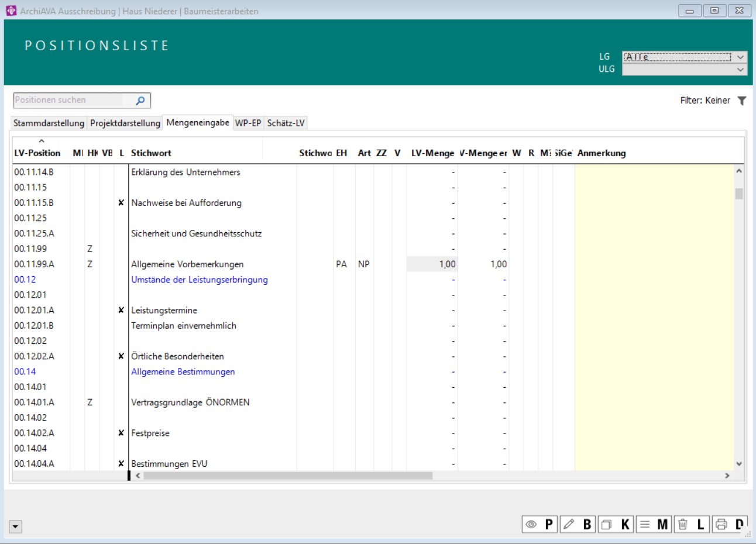Click the Filter: Keiner label
The height and width of the screenshot is (544, 756).
tap(705, 101)
